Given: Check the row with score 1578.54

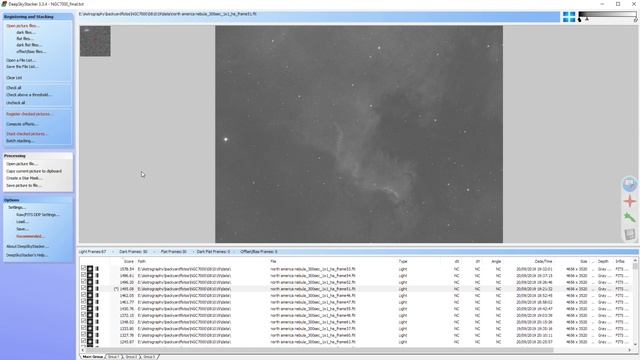Looking at the screenshot, I should [x=83, y=268].
